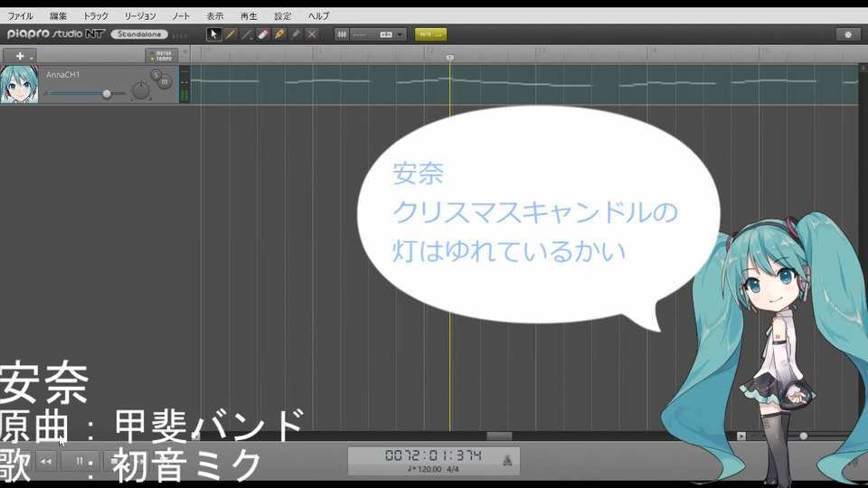Viewport: 868px width, 488px height.
Task: Click the zoom slider knob at bottom right
Action: pos(803,436)
